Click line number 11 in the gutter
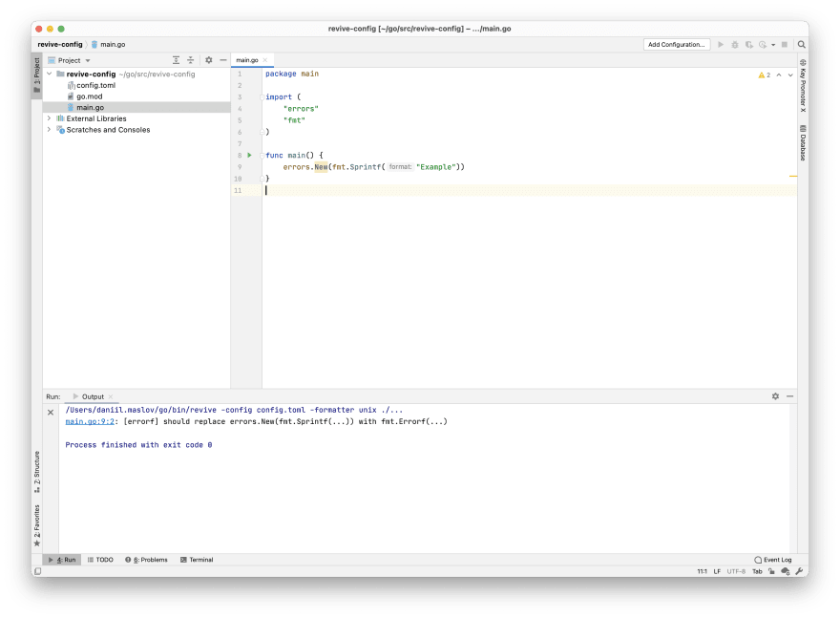 pyautogui.click(x=238, y=191)
